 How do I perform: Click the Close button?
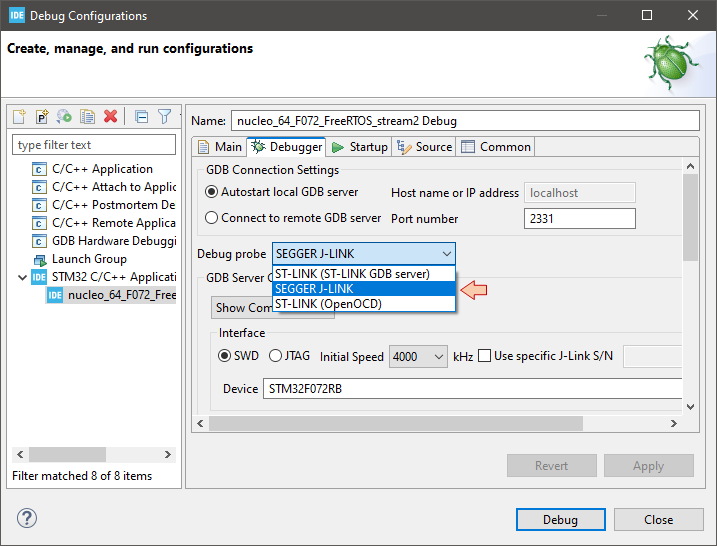[658, 519]
